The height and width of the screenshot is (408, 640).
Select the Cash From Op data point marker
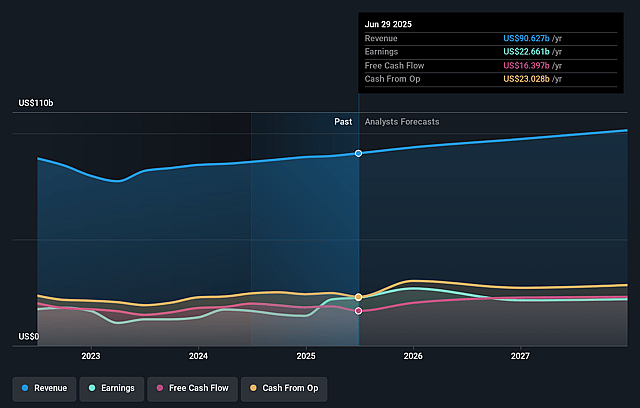(358, 297)
